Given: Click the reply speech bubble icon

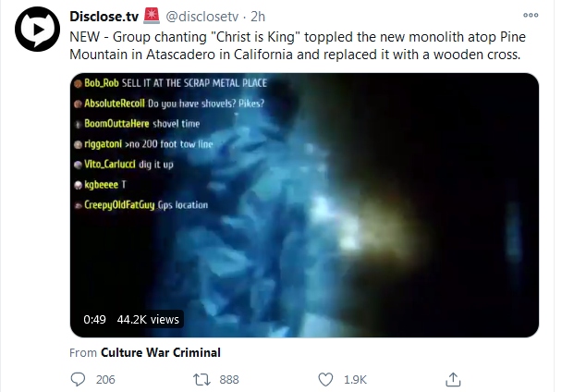Looking at the screenshot, I should [79, 379].
